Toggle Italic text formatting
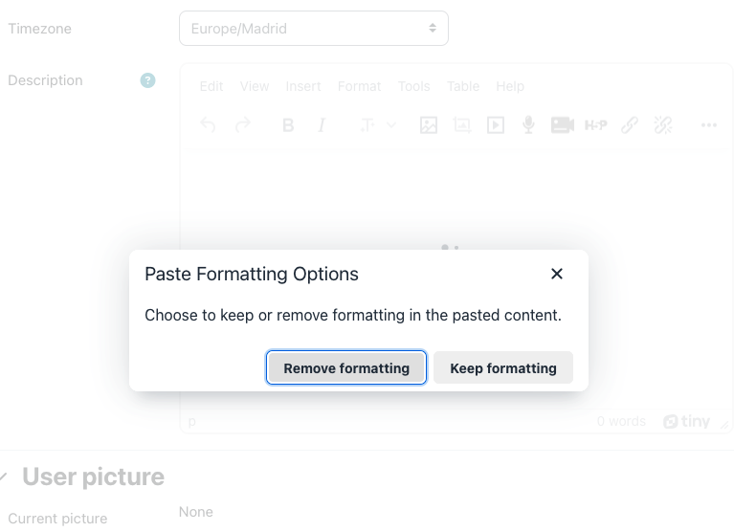 (x=322, y=125)
